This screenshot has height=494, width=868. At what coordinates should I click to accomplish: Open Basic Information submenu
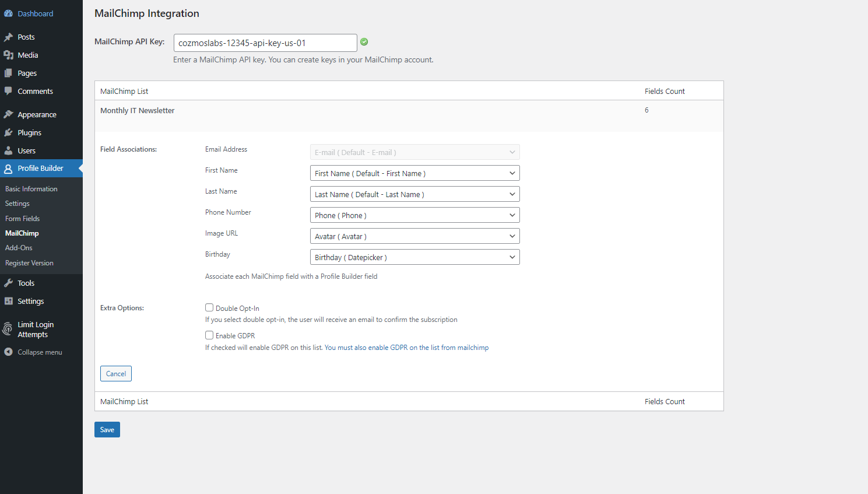pyautogui.click(x=31, y=189)
